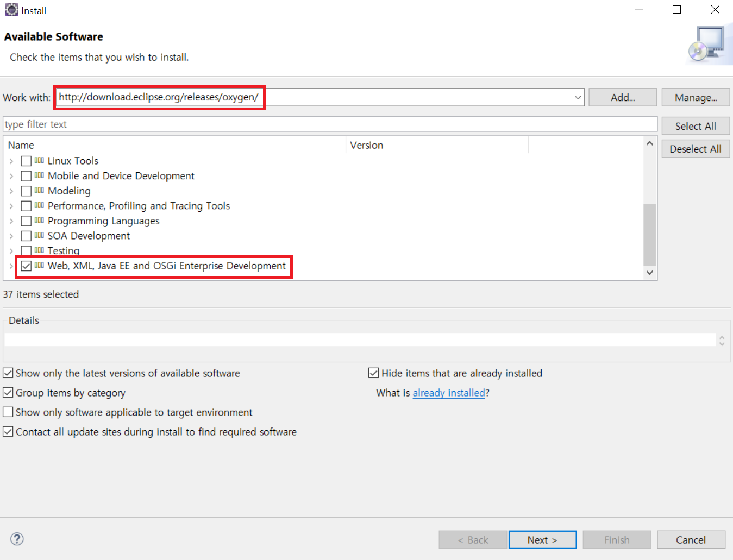Click the Modeling category icon
733x560 pixels.
[39, 191]
